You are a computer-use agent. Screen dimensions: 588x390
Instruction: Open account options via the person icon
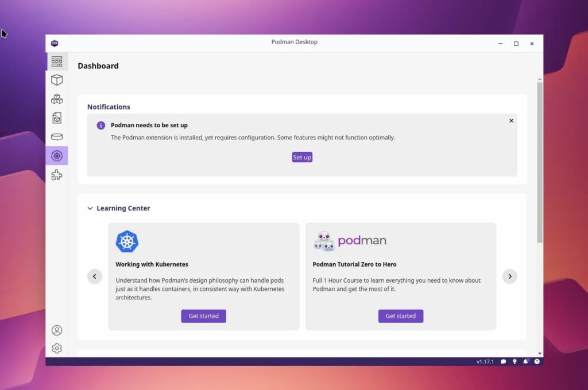tap(57, 330)
